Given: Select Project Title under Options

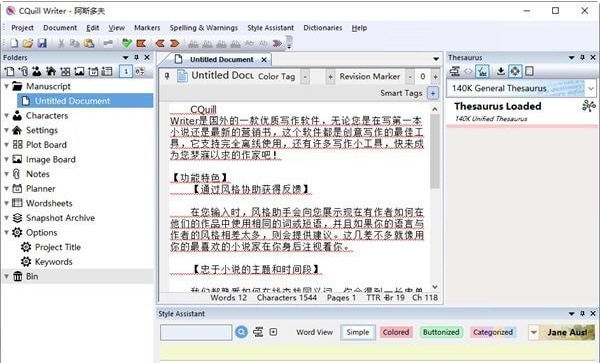Looking at the screenshot, I should pos(58,247).
